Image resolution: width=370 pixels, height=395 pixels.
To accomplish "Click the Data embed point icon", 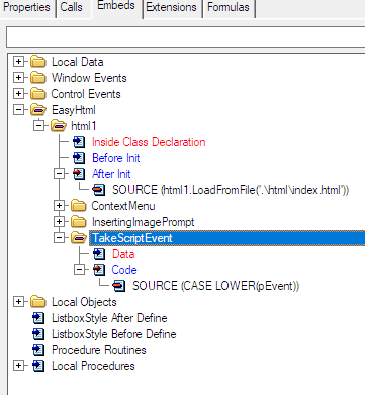I will pos(99,254).
